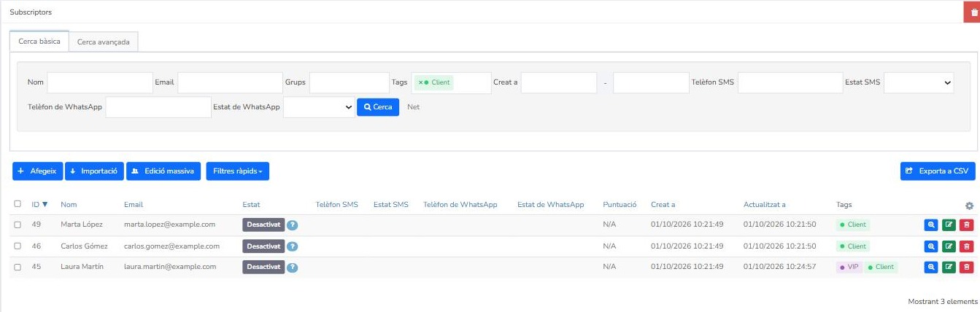
Task: Open table column settings gear
Action: click(x=969, y=206)
